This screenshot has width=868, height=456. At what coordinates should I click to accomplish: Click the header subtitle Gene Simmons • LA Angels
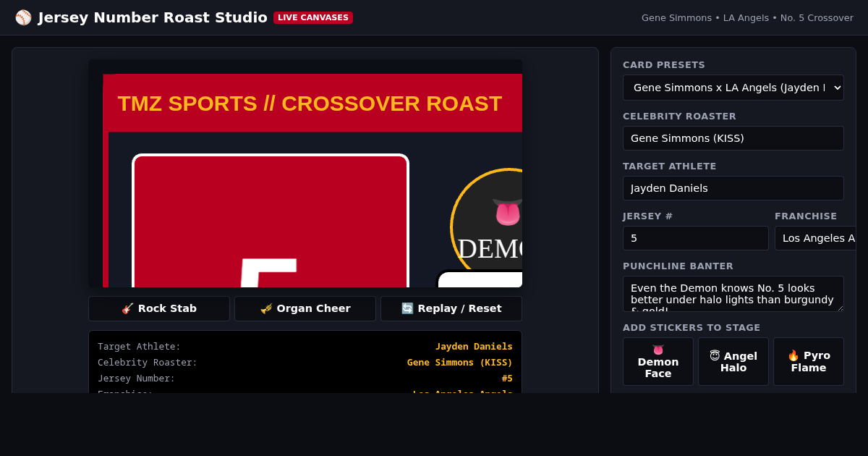(747, 17)
